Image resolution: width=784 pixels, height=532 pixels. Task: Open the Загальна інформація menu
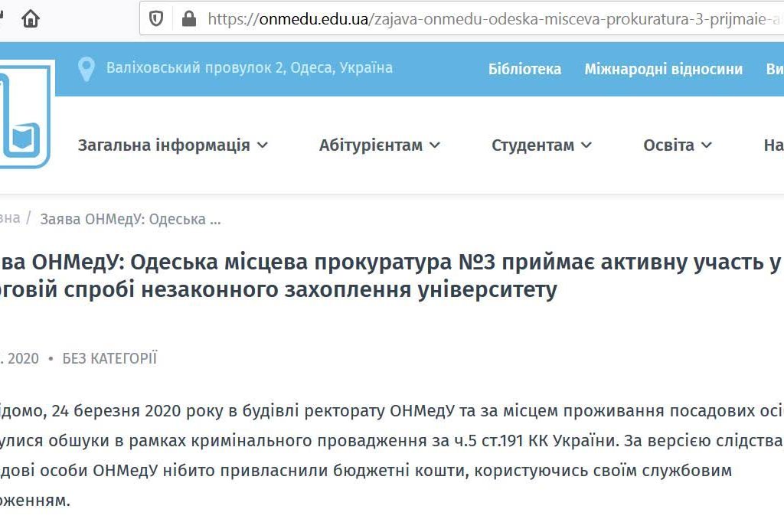click(x=164, y=145)
